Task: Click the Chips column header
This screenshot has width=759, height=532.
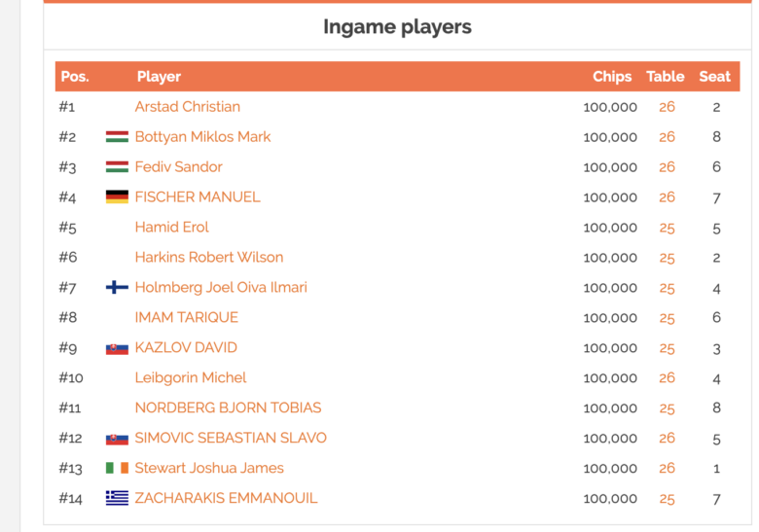Action: point(612,77)
